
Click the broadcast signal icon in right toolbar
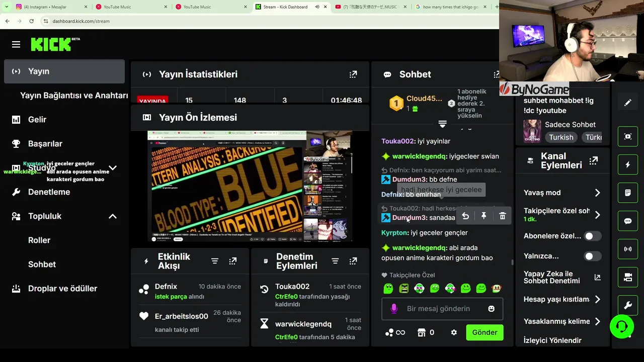tap(628, 249)
